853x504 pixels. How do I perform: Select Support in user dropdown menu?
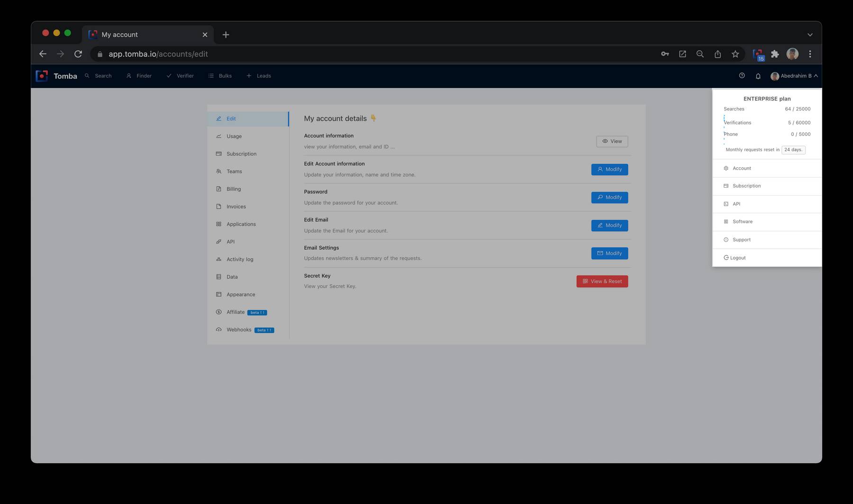click(767, 240)
